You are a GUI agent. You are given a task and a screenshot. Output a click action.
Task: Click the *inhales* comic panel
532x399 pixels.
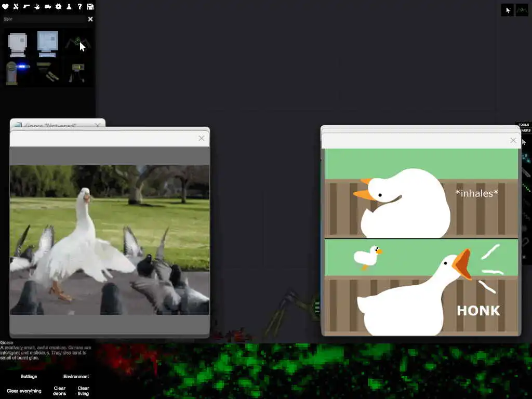point(421,193)
